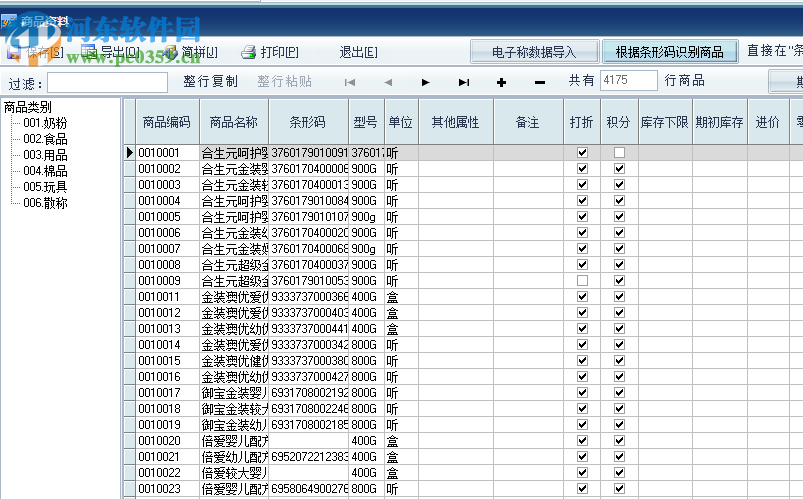Click the 型号 column header

click(366, 122)
